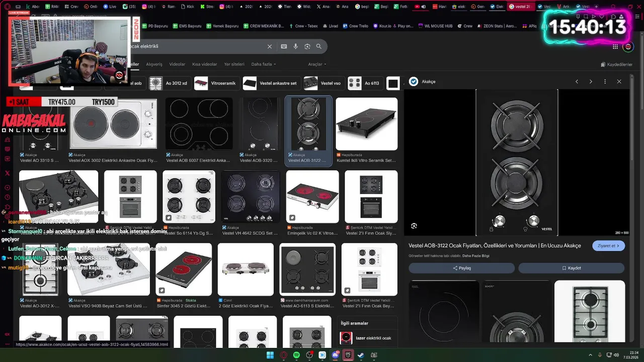Open related search lazer elektrikli ocak
Viewport: 644px width, 362px height.
[368, 338]
